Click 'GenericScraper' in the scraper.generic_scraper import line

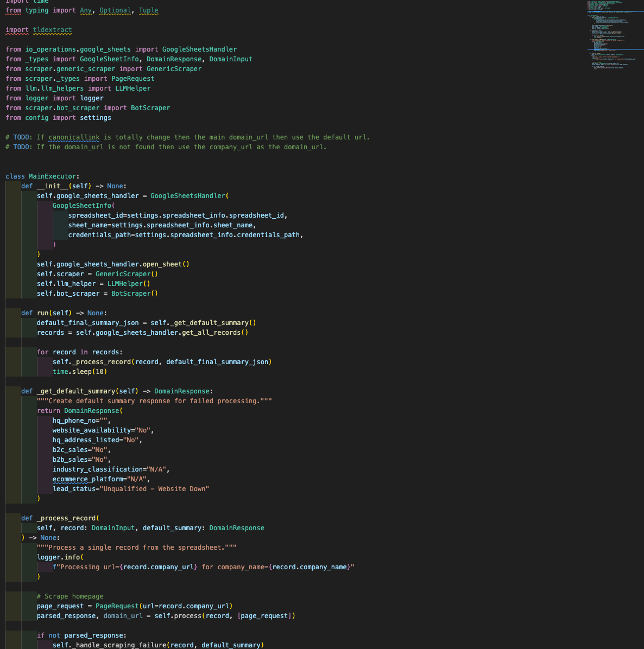click(x=174, y=69)
